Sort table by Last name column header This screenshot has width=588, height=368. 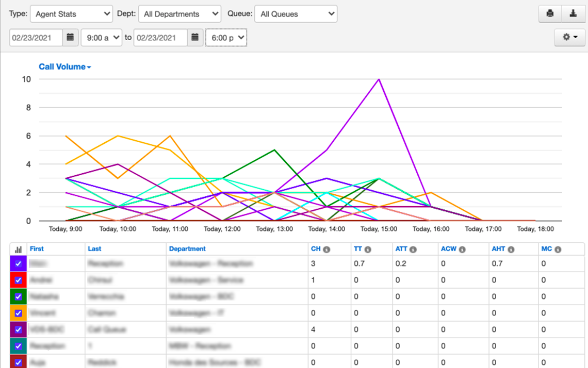[94, 249]
